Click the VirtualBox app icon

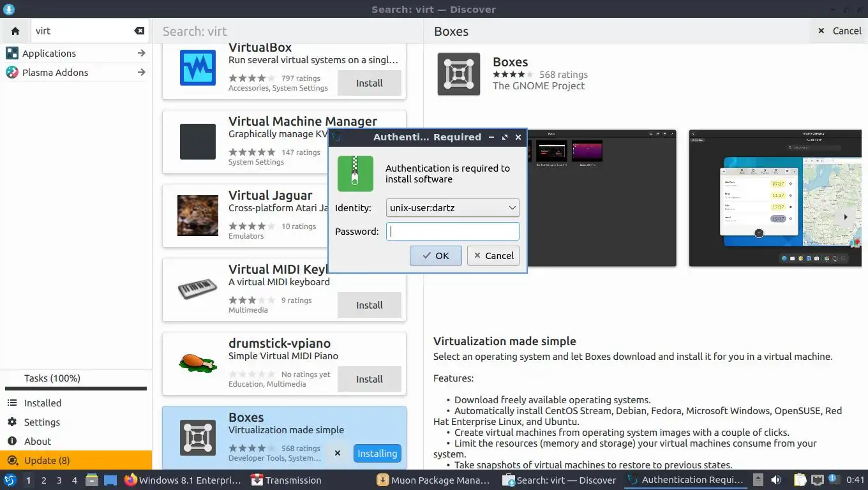[198, 68]
